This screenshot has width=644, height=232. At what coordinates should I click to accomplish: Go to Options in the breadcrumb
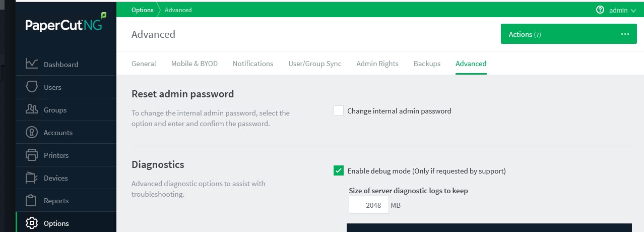tap(142, 10)
